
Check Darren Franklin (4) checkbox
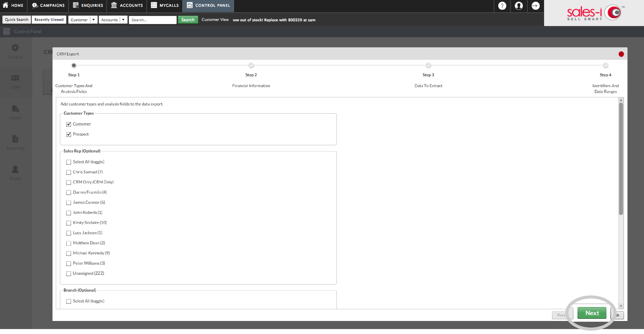[68, 193]
